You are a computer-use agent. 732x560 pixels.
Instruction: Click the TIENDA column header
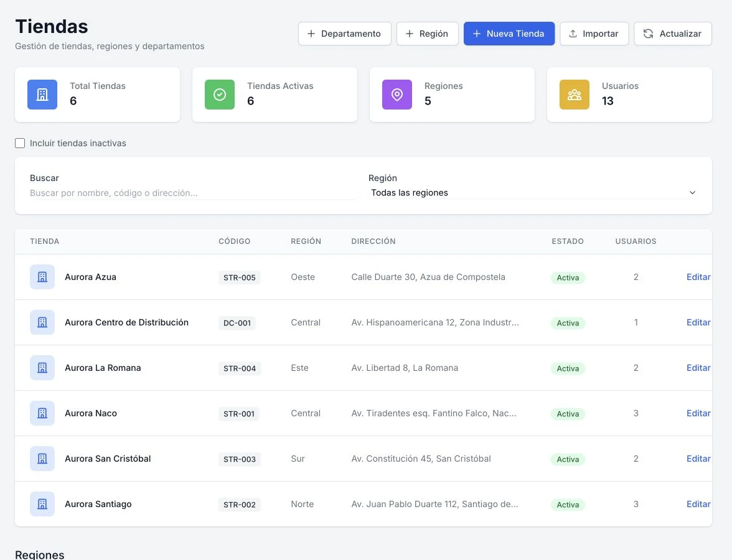[44, 241]
